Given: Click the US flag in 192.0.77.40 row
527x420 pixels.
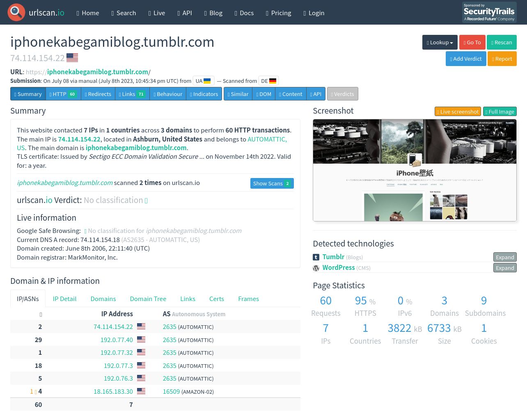Looking at the screenshot, I should click(x=141, y=340).
